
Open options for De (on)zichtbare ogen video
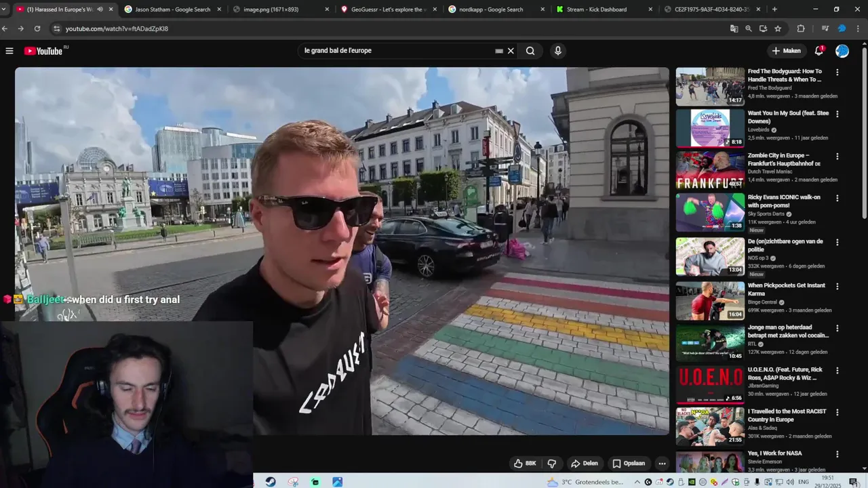point(837,242)
